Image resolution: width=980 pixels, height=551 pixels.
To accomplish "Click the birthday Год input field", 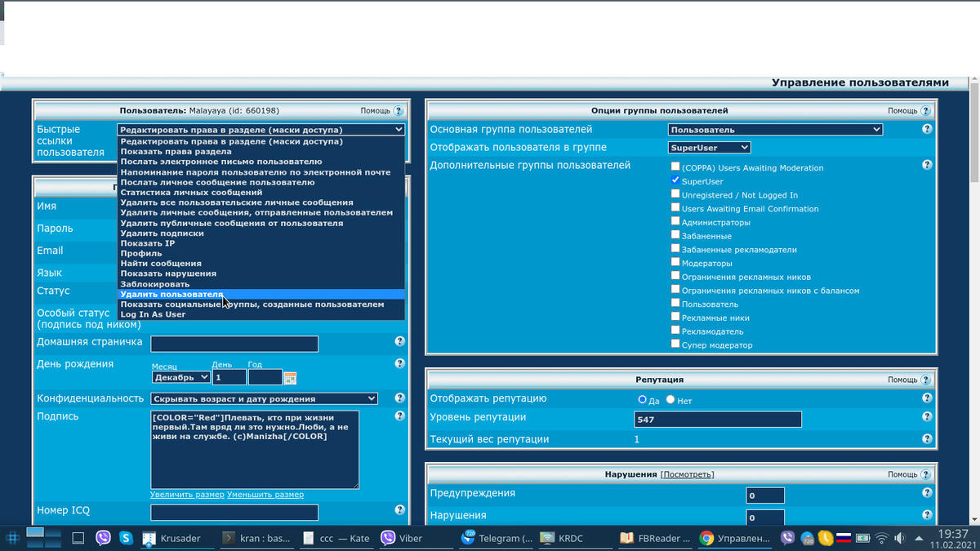I will tap(265, 377).
